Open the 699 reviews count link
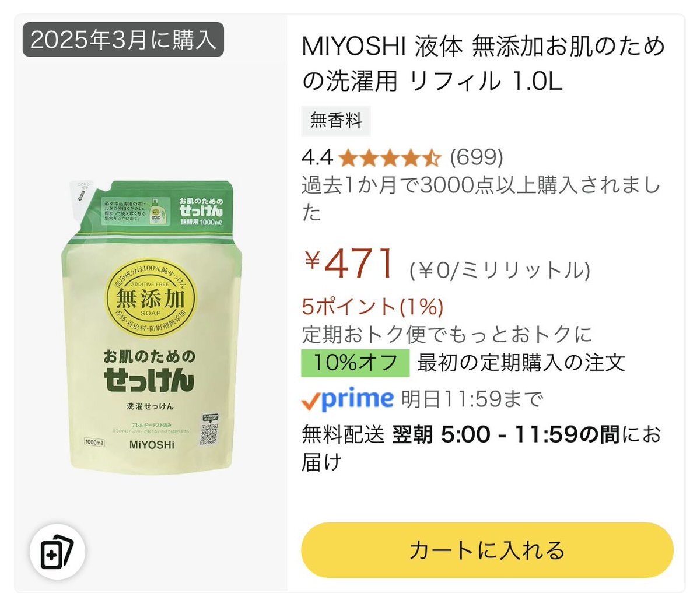This screenshot has height=593, width=700. coord(477,157)
